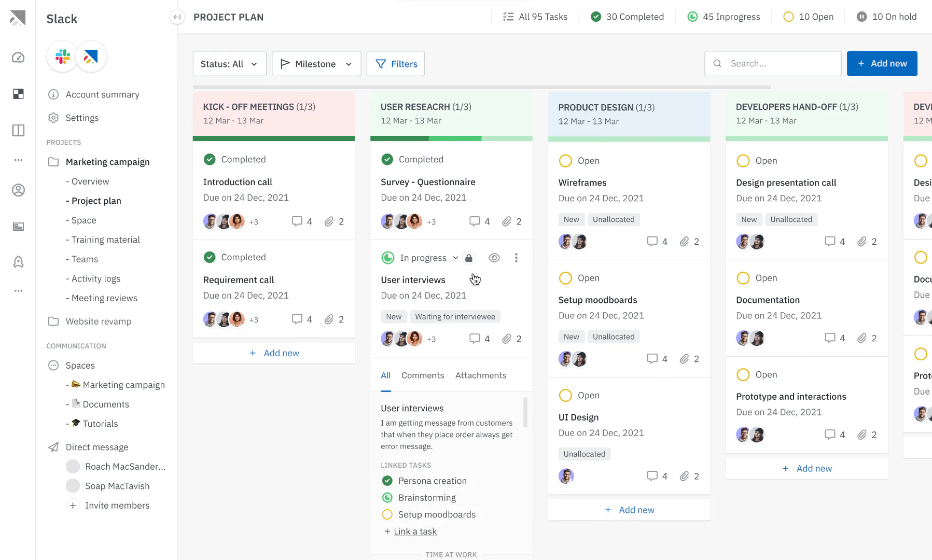Viewport: 932px width, 560px height.
Task: Click the blue Add new button
Action: coord(882,63)
